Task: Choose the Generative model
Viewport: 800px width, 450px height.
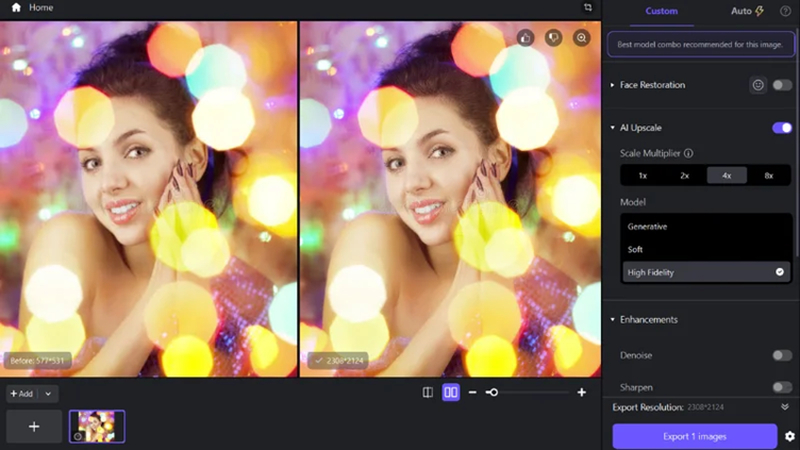Action: pyautogui.click(x=706, y=227)
